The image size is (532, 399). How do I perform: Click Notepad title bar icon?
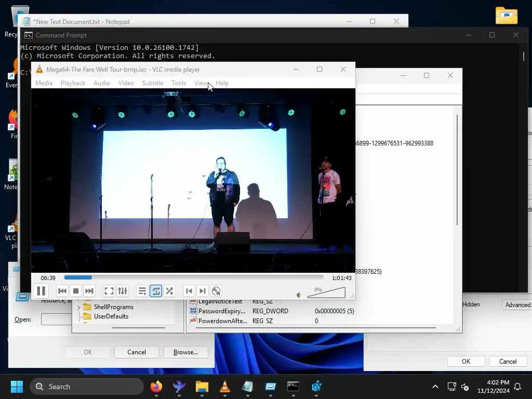coord(26,22)
